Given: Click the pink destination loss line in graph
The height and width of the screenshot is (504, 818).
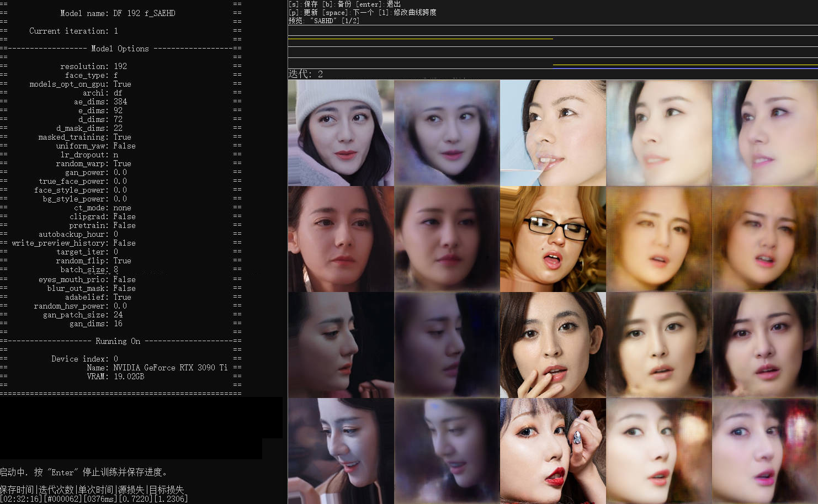Looking at the screenshot, I should pos(685,65).
